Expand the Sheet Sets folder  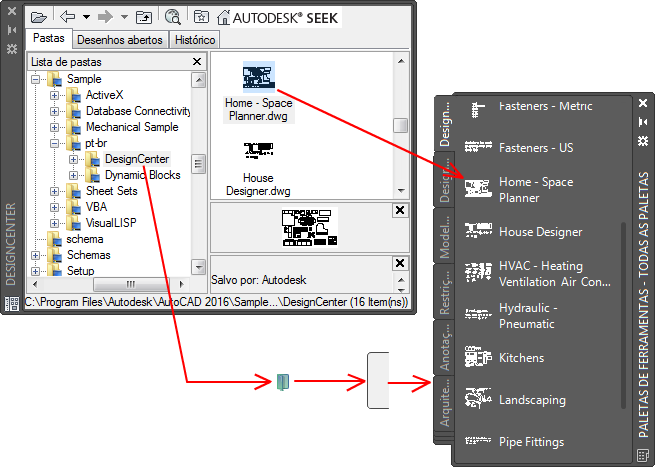coord(54,191)
